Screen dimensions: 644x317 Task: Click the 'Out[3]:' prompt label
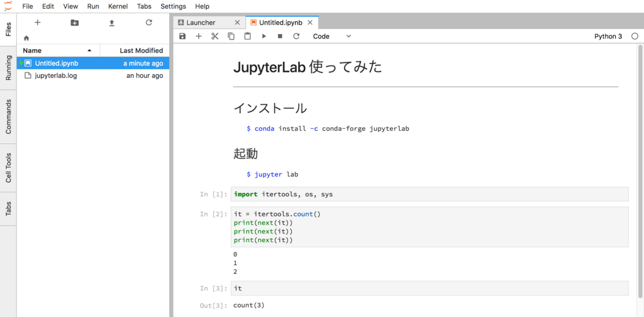(214, 305)
